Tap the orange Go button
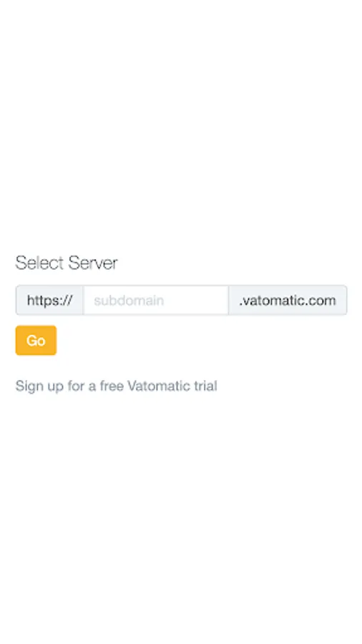The height and width of the screenshot is (644, 362). tap(36, 340)
